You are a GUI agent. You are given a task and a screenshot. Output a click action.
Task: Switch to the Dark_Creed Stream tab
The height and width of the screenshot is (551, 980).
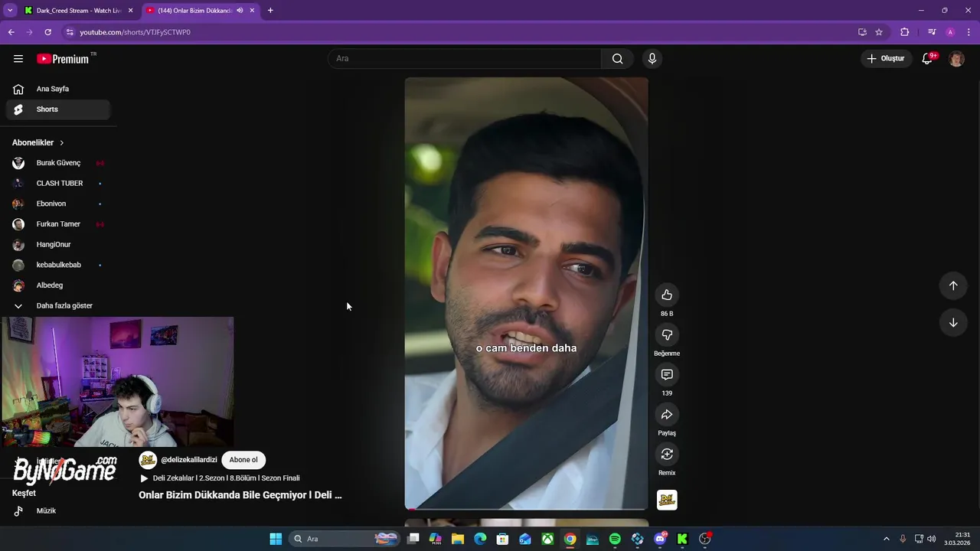tap(79, 11)
